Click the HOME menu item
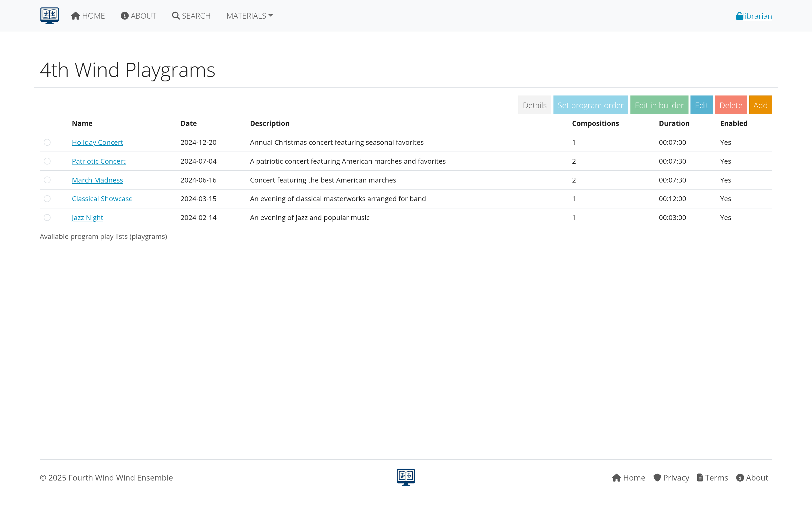This screenshot has width=812, height=507. click(88, 15)
